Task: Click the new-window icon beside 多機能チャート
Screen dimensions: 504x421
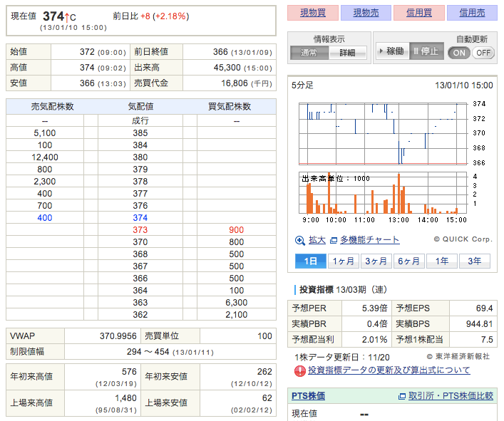Action: (334, 240)
